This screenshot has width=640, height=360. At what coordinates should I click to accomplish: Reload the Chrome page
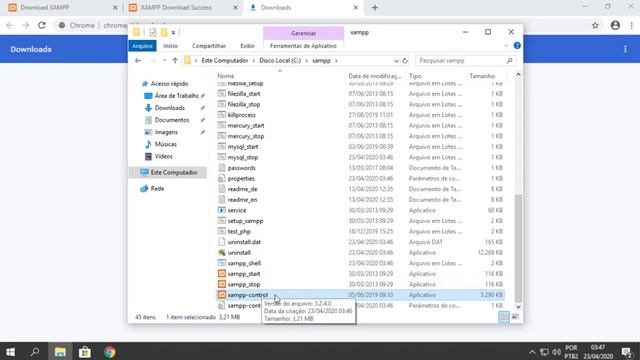click(42, 25)
